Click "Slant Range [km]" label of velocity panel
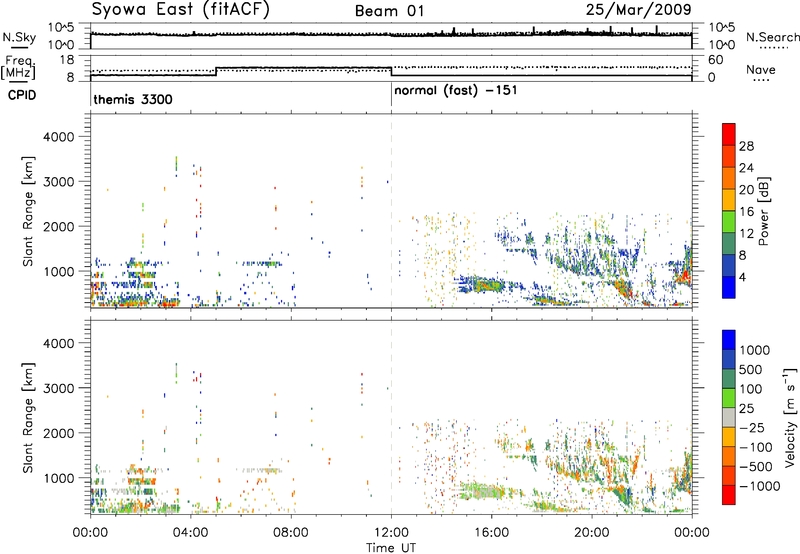 (28, 417)
